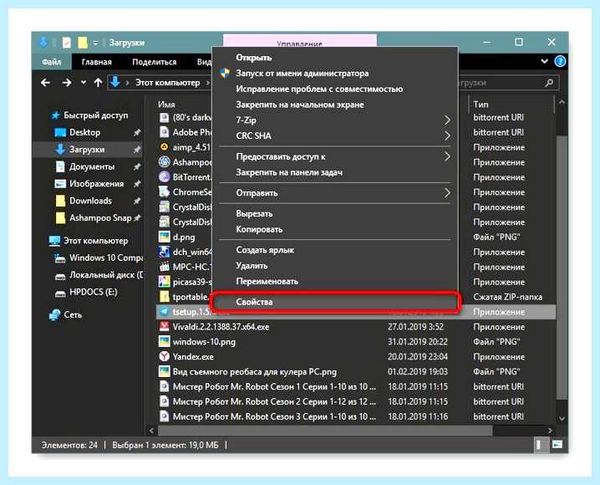The image size is (600, 485).
Task: Open the Файл ribbon tab
Action: [52, 62]
